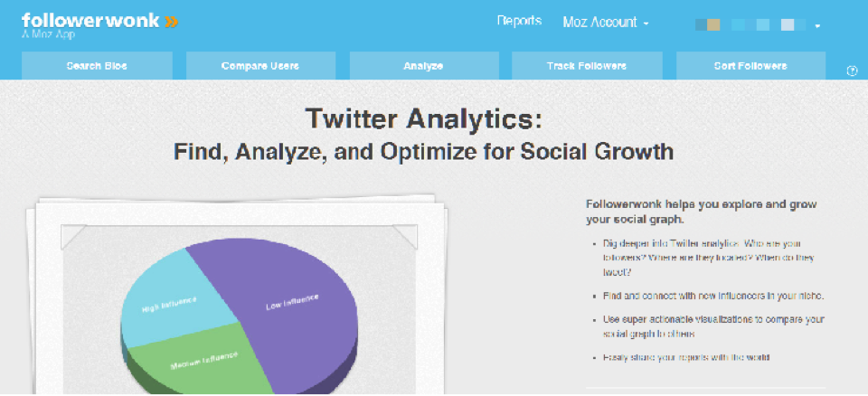868x396 pixels.
Task: Open the user profile dropdown arrow
Action: (817, 26)
